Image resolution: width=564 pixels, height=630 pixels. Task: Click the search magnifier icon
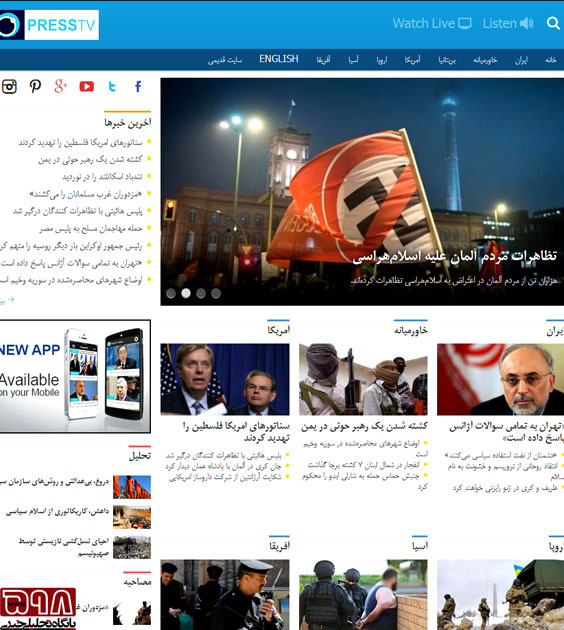pos(553,23)
